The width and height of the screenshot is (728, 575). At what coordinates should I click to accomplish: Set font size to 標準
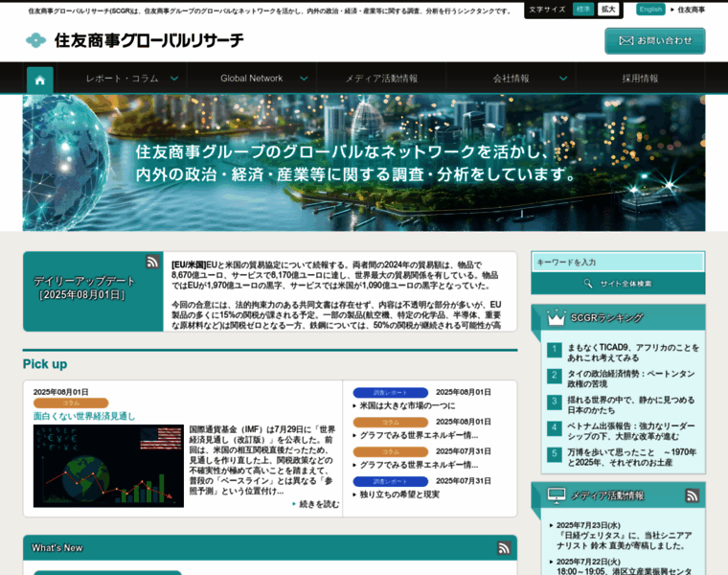[x=583, y=10]
